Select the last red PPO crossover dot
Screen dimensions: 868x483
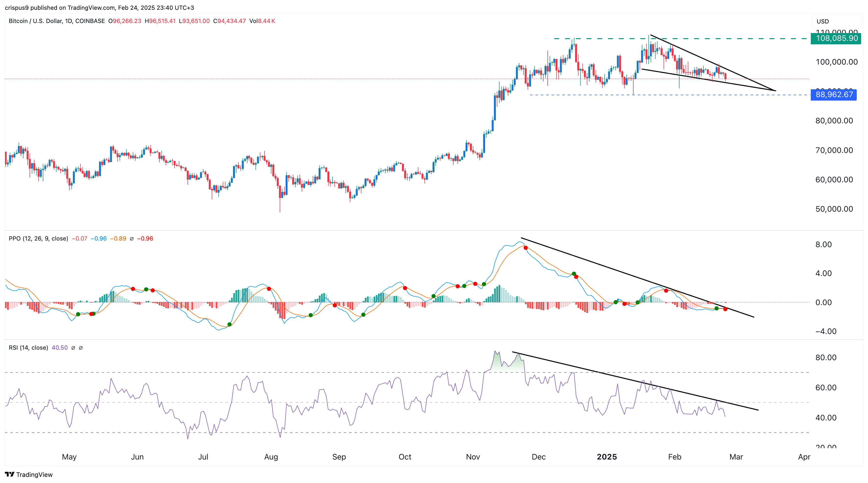725,309
